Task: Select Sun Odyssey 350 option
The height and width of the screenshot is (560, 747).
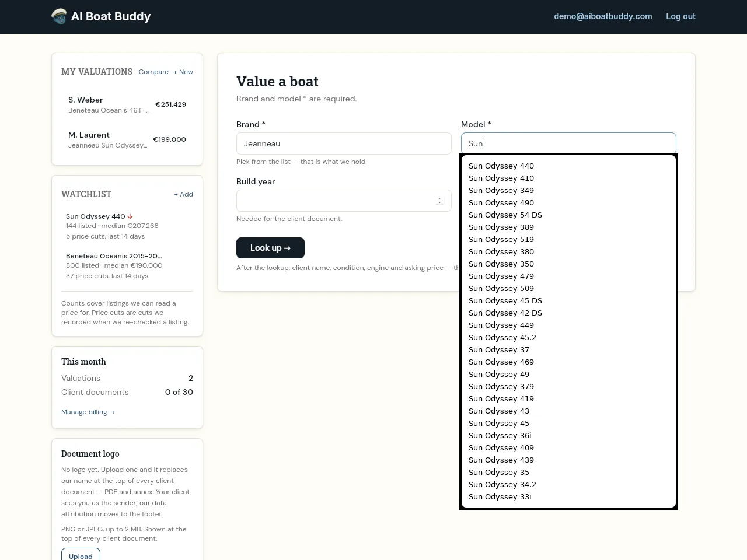Action: click(568, 264)
